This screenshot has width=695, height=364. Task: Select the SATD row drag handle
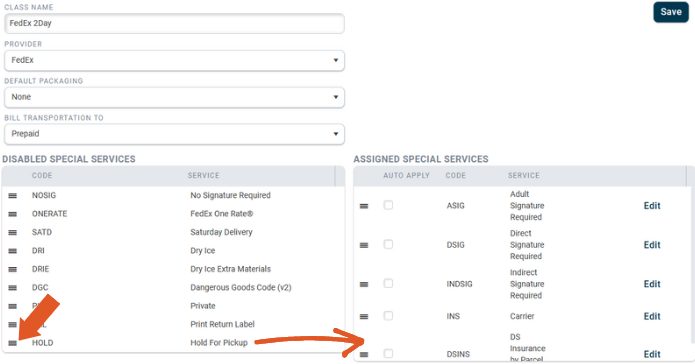point(12,232)
